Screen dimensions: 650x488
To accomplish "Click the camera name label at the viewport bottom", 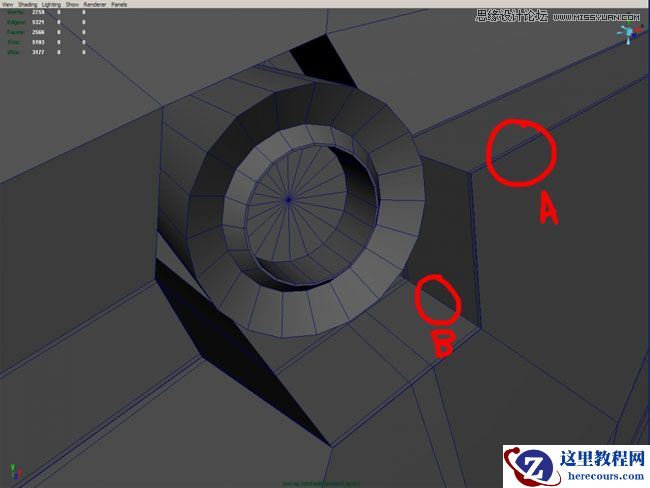I will pos(321,483).
